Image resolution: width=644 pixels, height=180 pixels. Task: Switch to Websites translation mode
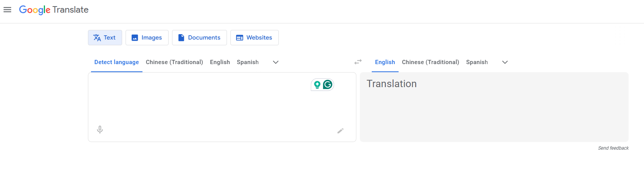tap(254, 38)
